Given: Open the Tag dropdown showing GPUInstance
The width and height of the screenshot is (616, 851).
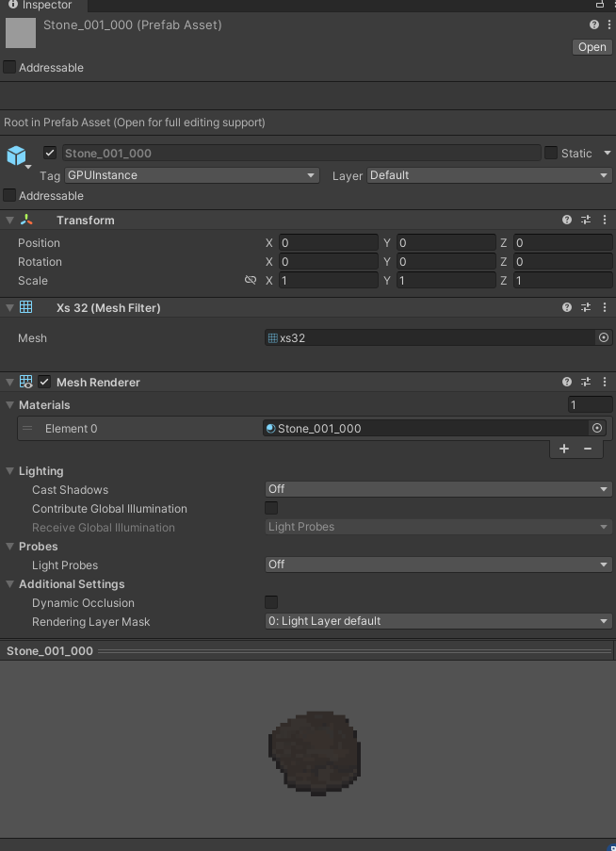Looking at the screenshot, I should pos(191,175).
